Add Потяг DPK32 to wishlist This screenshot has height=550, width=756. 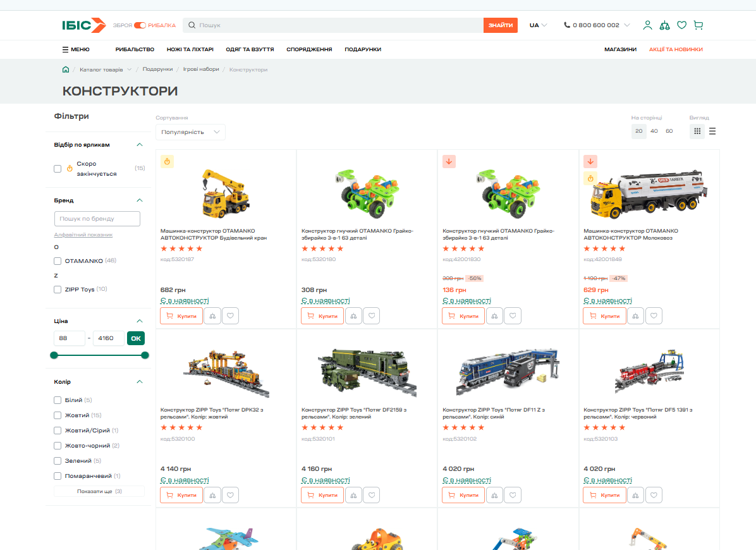tap(231, 495)
